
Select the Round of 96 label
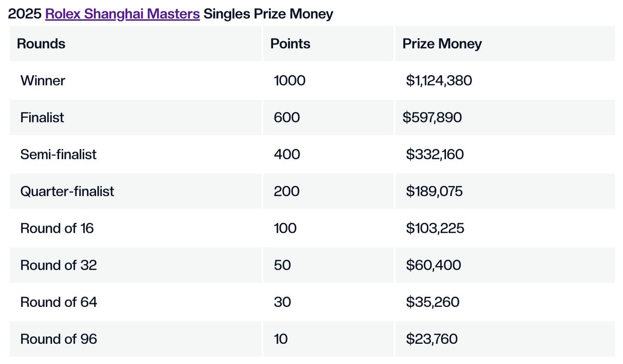click(x=58, y=339)
